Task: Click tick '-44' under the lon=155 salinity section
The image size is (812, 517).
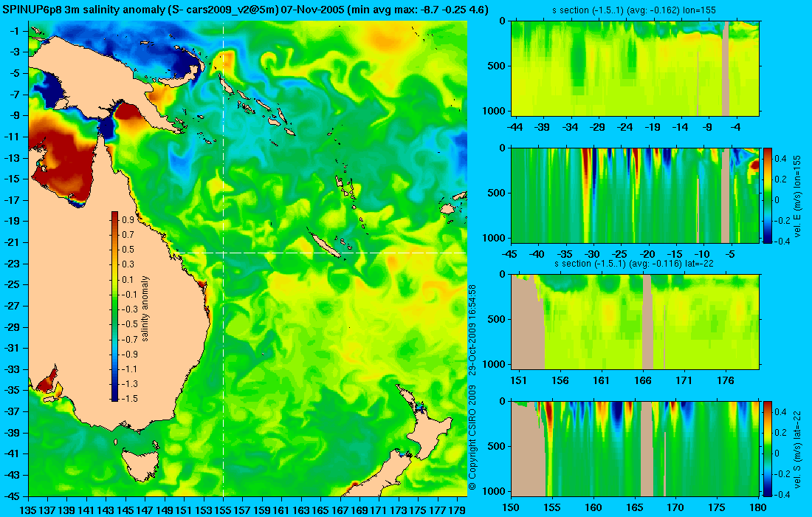Action: click(x=515, y=127)
